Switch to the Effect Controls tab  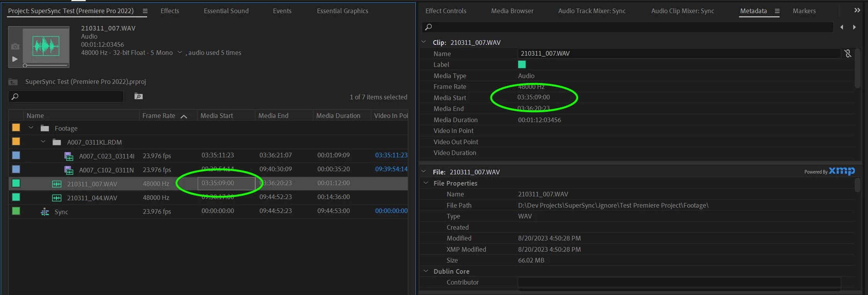[x=446, y=11]
